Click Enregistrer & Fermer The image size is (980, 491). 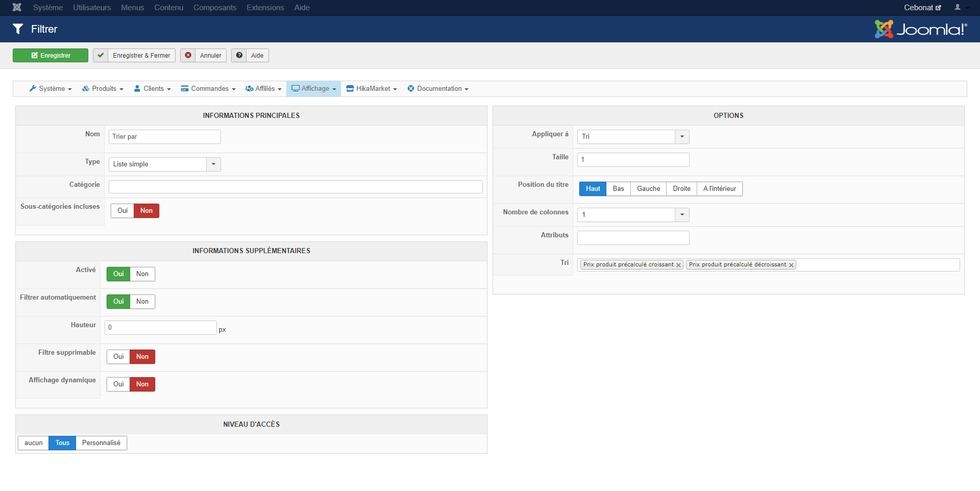point(134,55)
